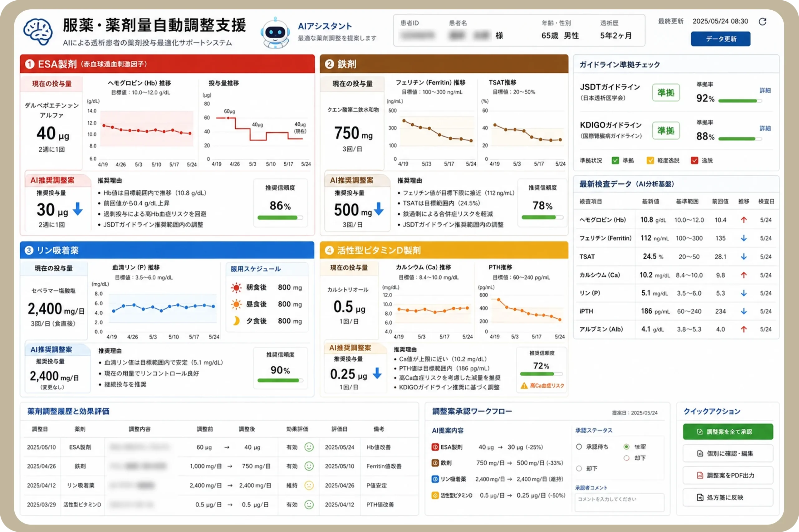Click the ESA製剤 section header
The width and height of the screenshot is (799, 532).
[x=167, y=64]
